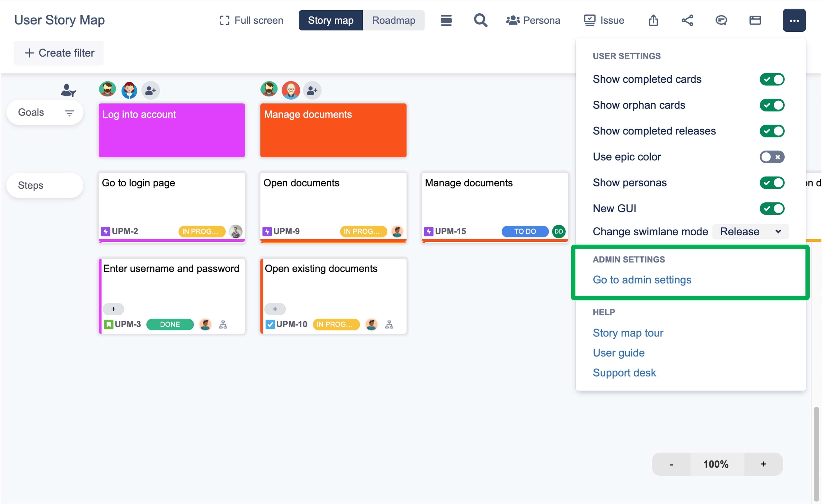Click the horizontal bars view icon
Image resolution: width=822 pixels, height=504 pixels.
coord(446,20)
